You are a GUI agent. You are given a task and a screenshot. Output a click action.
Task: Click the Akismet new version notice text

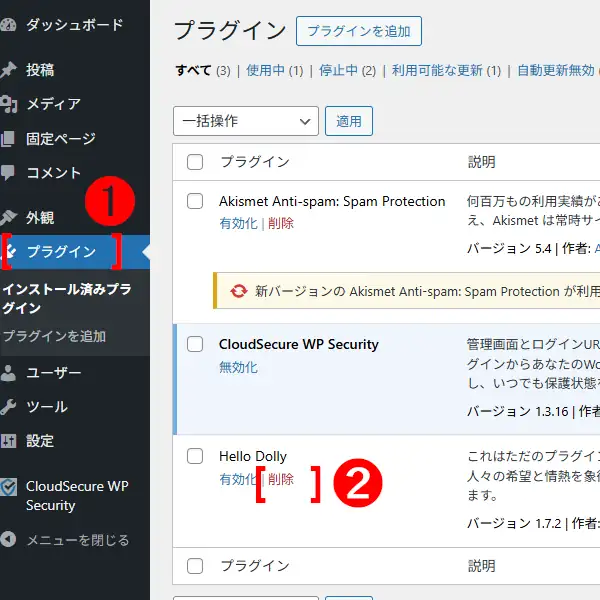(x=427, y=292)
